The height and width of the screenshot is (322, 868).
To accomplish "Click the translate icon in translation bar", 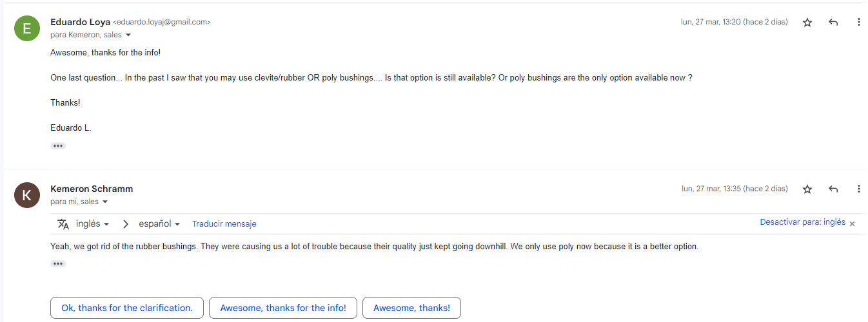I will pyautogui.click(x=63, y=224).
